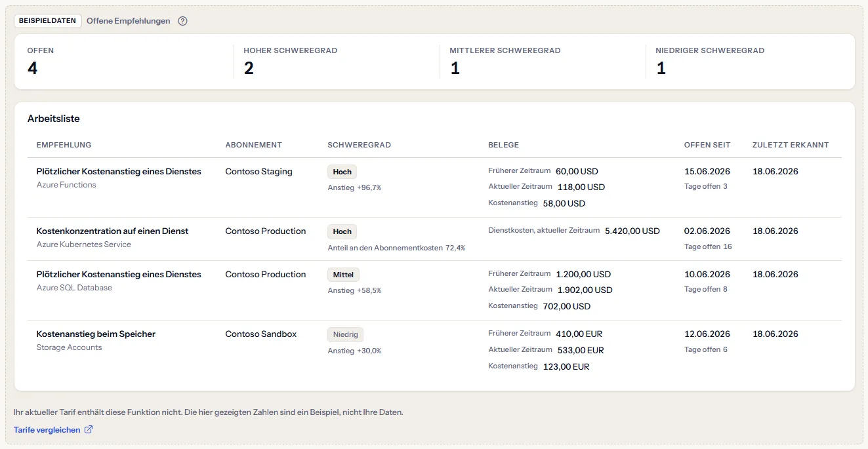Screen dimensions: 868x449
Task: Open the Tarife vergleichen link
Action: pyautogui.click(x=53, y=430)
